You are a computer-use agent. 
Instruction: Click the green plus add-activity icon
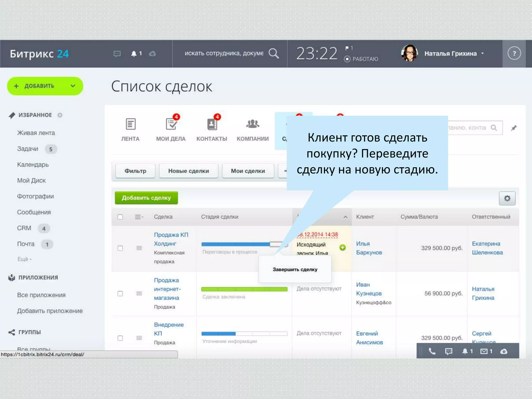(343, 248)
